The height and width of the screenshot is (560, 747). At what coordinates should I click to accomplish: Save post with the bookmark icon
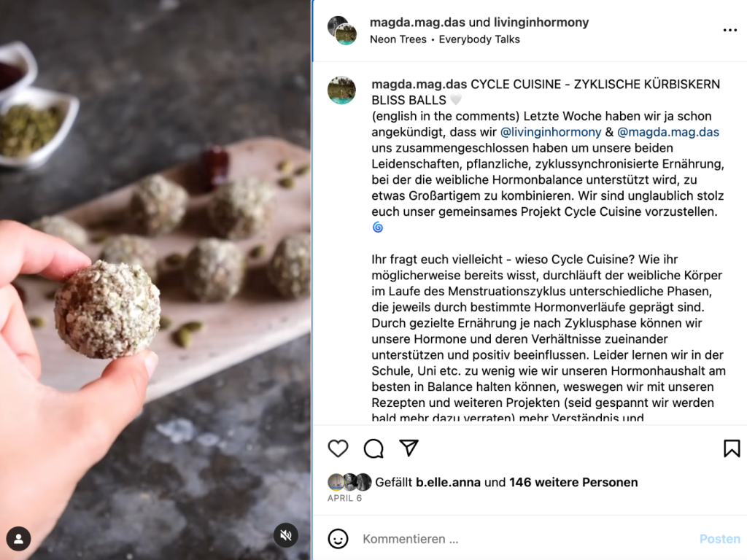[x=732, y=448]
